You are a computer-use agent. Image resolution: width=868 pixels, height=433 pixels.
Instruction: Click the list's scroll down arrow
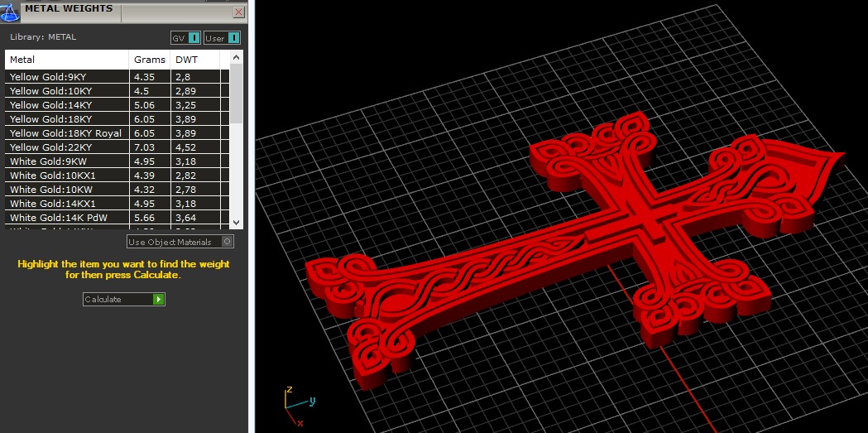coord(237,222)
